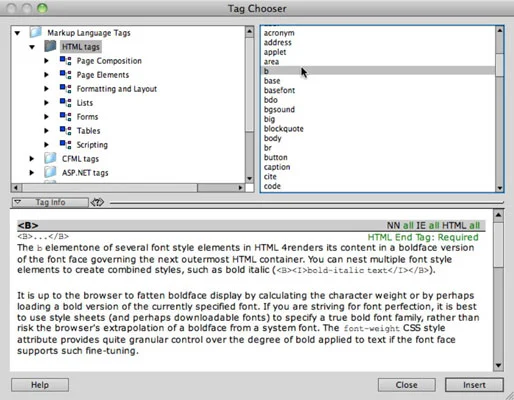
Task: Click the Help button
Action: coord(40,385)
